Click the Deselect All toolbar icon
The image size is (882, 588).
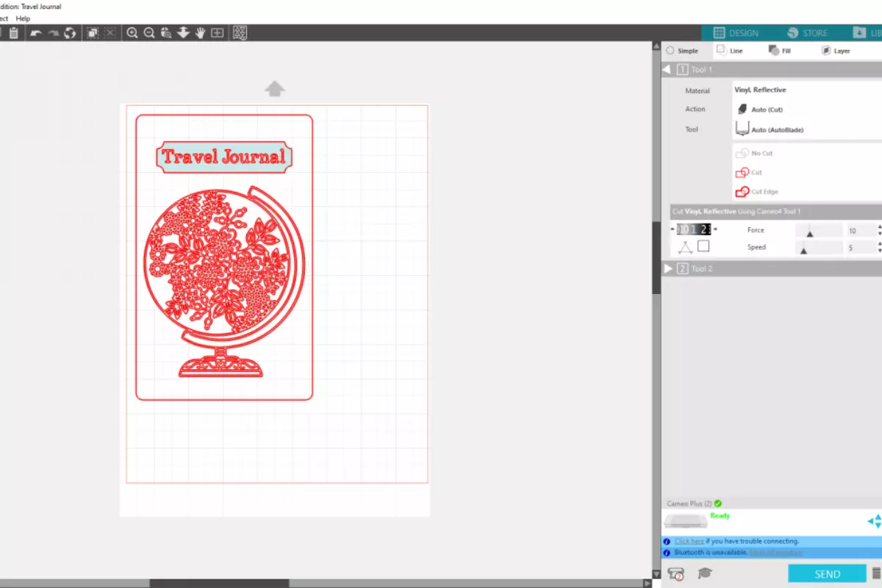[x=110, y=33]
